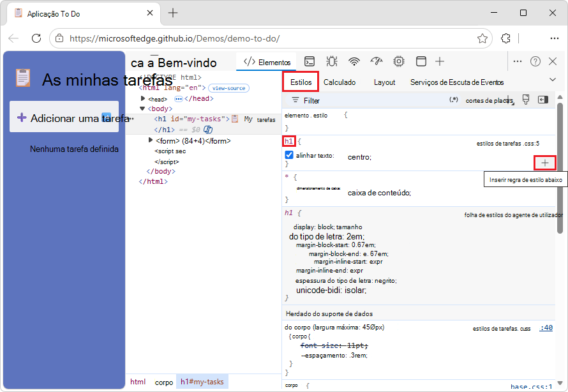Click the elemento . estilo selector

click(x=306, y=116)
